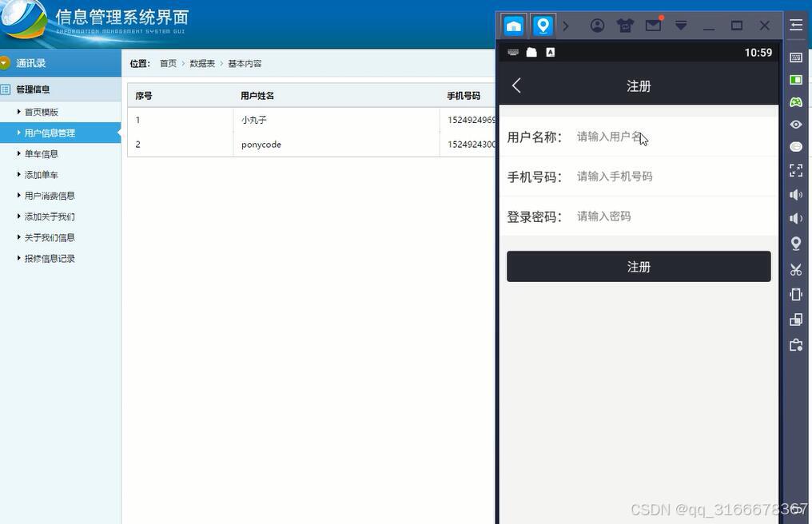Click the green screen icon in sidebar

click(796, 80)
